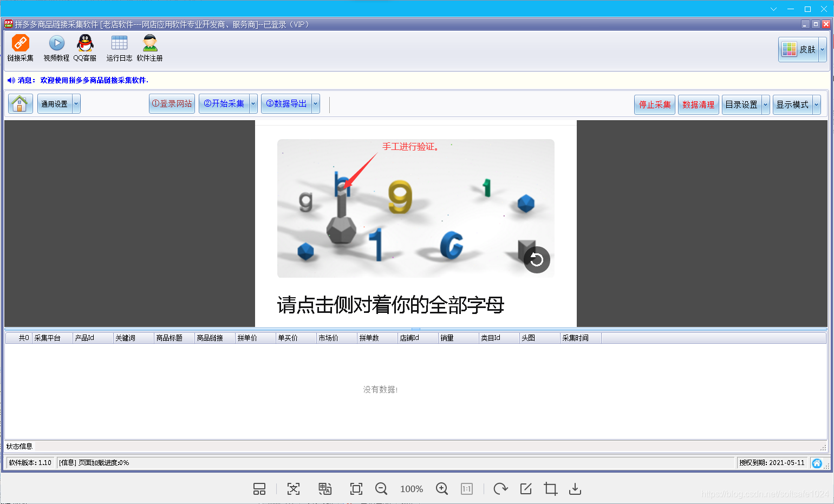Click ②开始采集 start collecting

[224, 103]
